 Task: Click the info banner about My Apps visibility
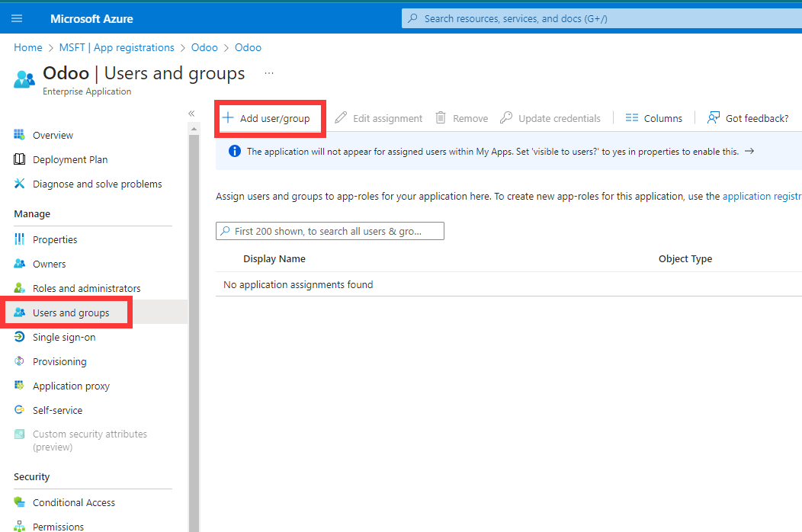tap(509, 151)
